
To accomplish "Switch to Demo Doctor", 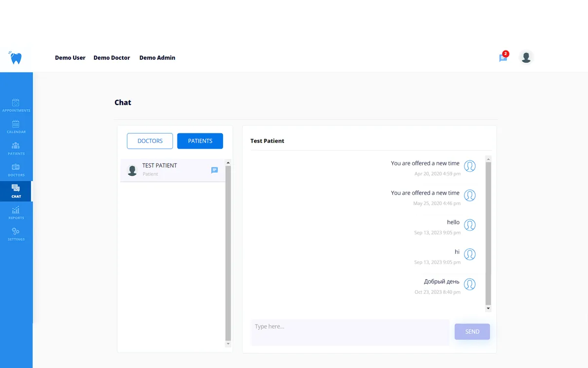I will [x=112, y=58].
